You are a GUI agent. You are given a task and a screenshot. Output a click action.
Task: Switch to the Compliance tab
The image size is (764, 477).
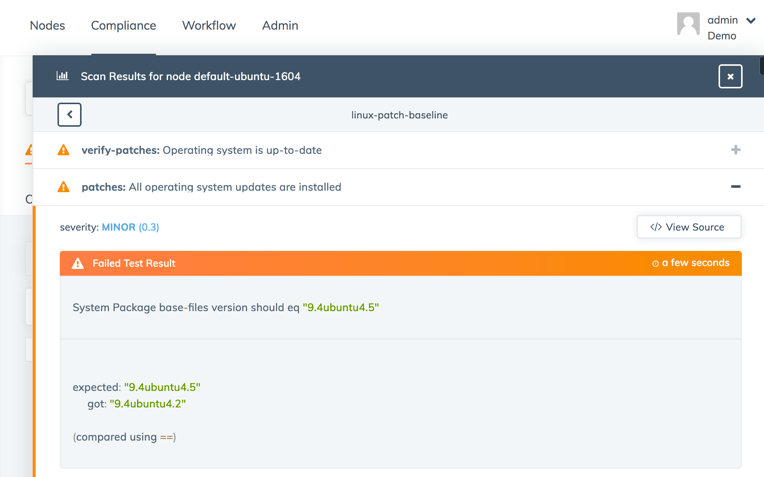point(123,25)
